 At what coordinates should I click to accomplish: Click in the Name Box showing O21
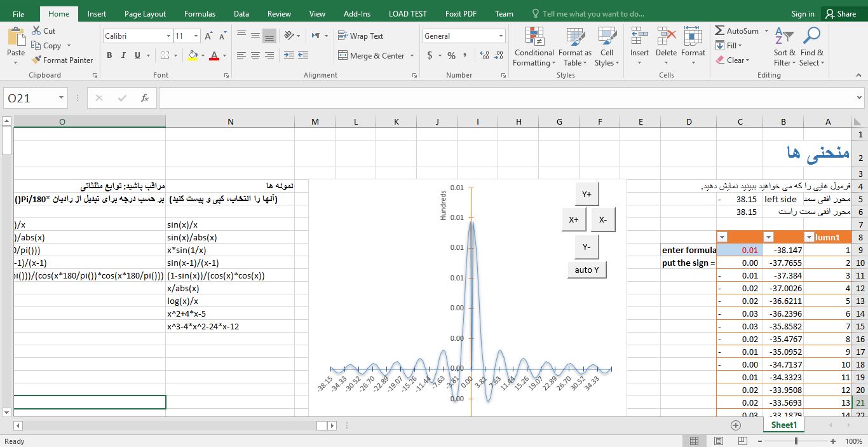(x=29, y=98)
